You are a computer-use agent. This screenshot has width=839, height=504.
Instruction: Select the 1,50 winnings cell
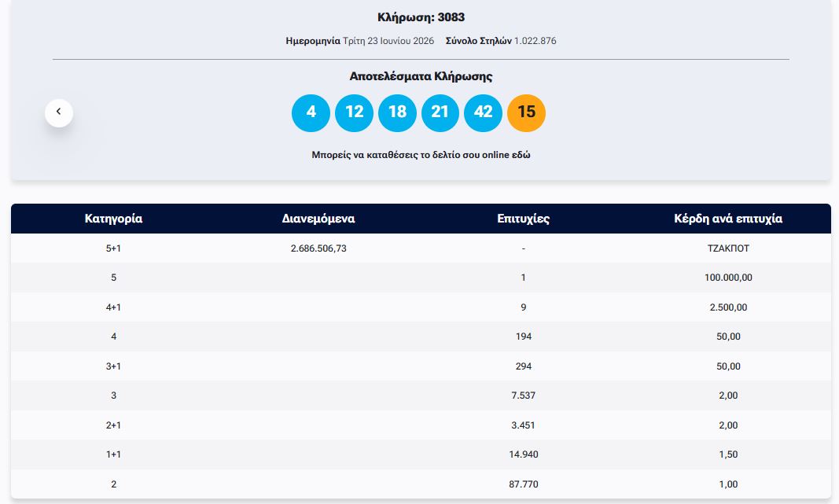pyautogui.click(x=728, y=454)
